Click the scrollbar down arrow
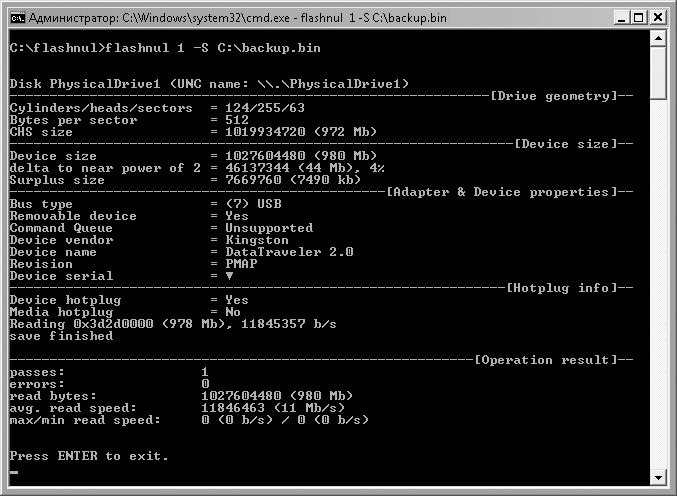This screenshot has width=677, height=496. click(658, 477)
